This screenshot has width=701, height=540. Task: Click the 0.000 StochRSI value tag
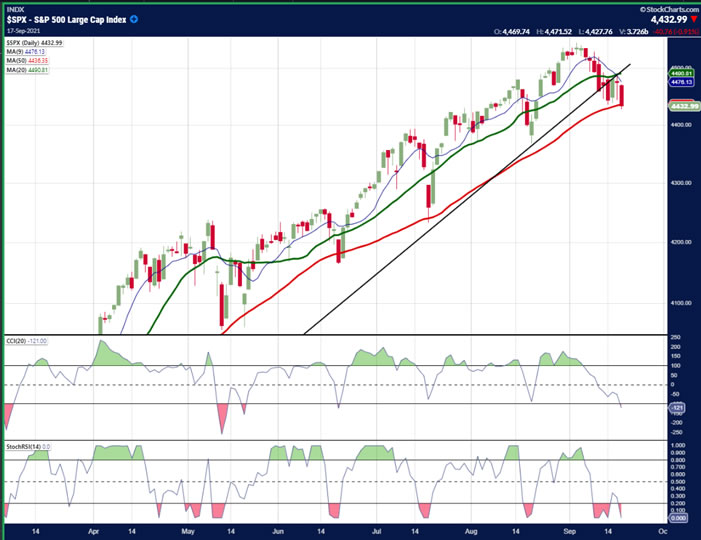678,518
